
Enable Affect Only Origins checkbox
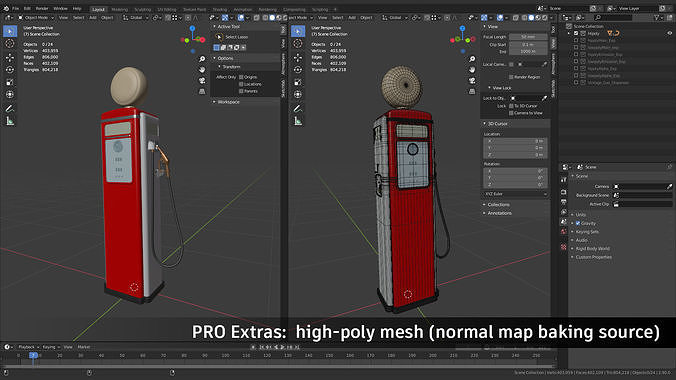click(x=241, y=77)
